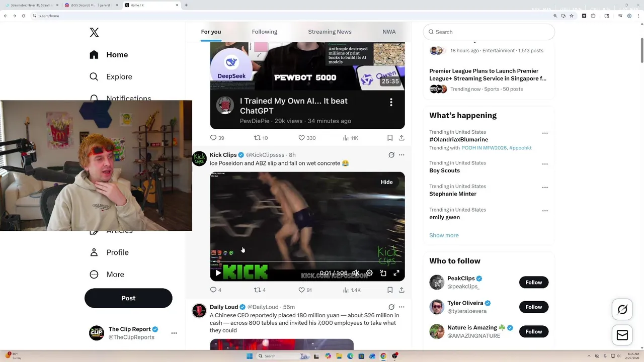Follow PeakClips account

coord(534,283)
